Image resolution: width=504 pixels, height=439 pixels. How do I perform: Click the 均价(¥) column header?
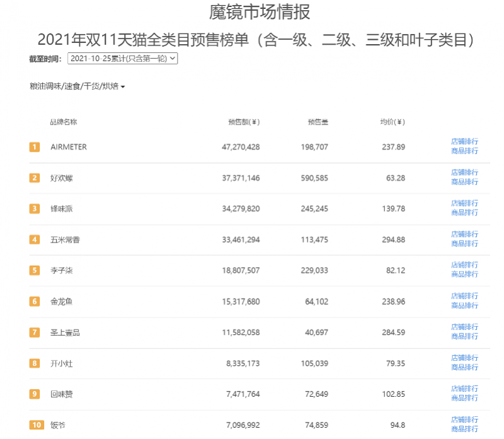pos(392,122)
